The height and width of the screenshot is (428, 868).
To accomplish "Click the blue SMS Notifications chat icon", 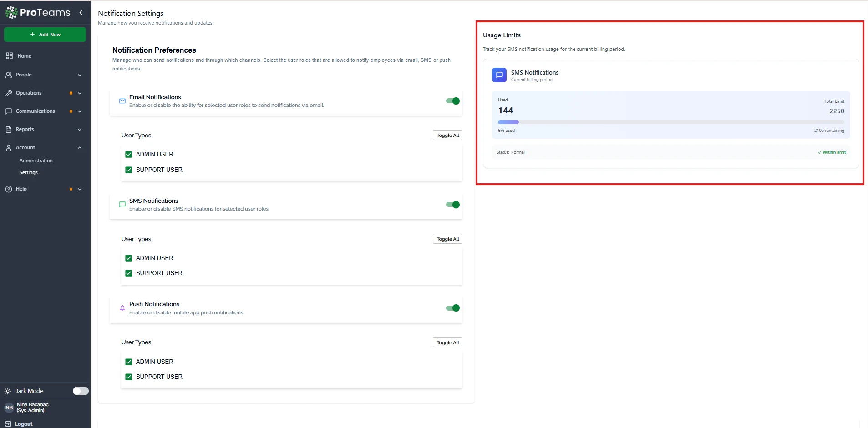I will (x=499, y=75).
